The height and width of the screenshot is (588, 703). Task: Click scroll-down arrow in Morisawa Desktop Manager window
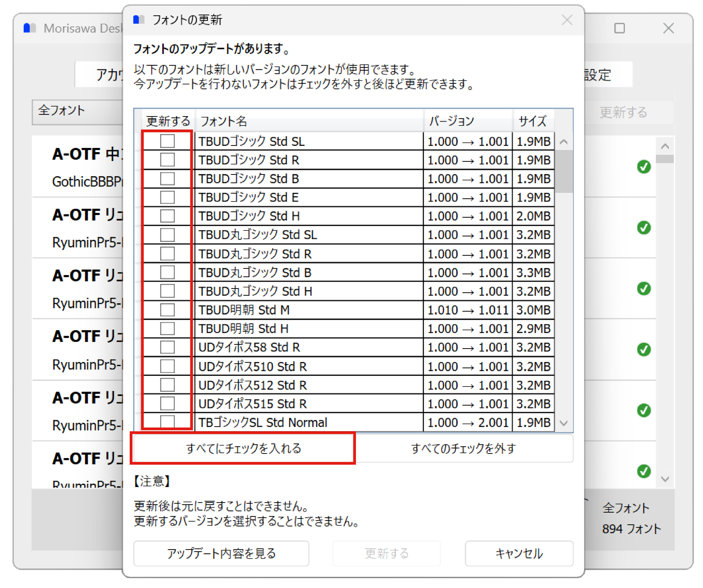point(665,479)
